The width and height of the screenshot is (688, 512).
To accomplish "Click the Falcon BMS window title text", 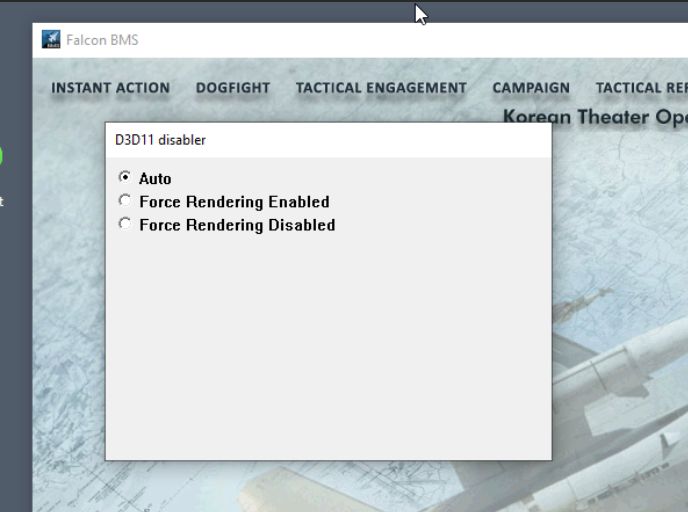I will [102, 40].
